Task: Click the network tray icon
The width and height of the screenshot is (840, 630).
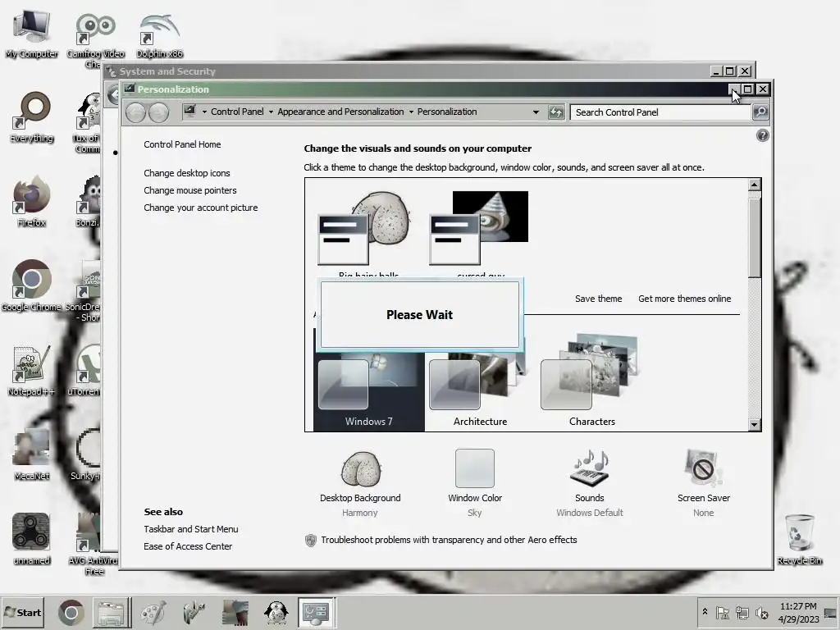Action: [x=742, y=612]
